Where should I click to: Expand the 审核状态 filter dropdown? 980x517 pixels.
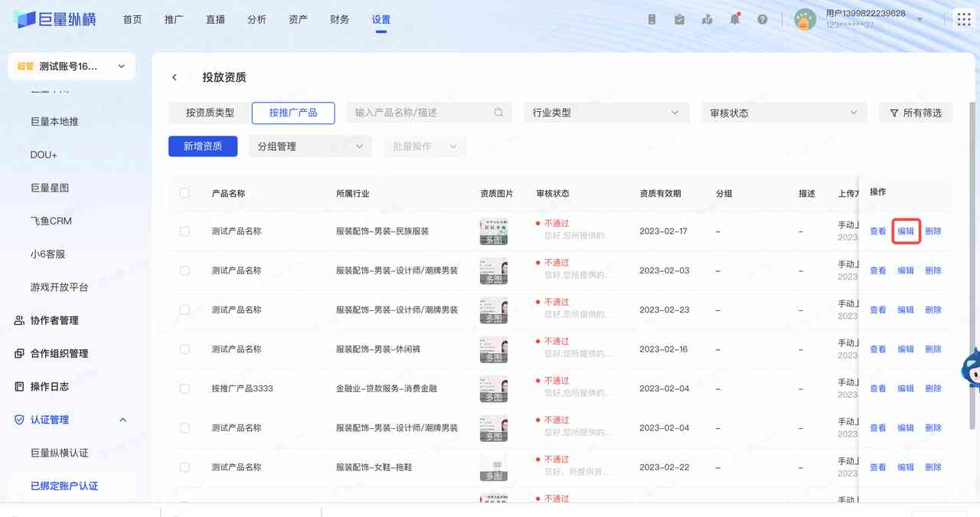[x=783, y=113]
